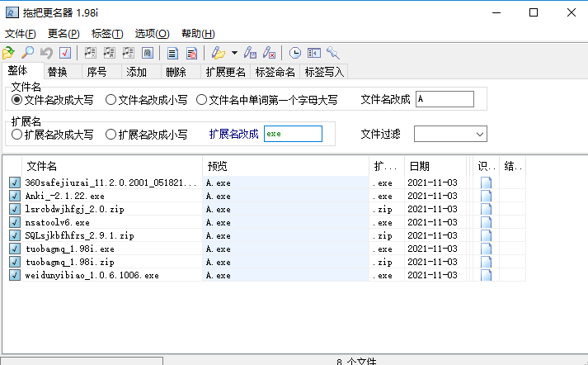The image size is (588, 365).
Task: Uncheck the weidunyibiao_1.0.6.1006.exe checkbox
Action: pyautogui.click(x=15, y=275)
